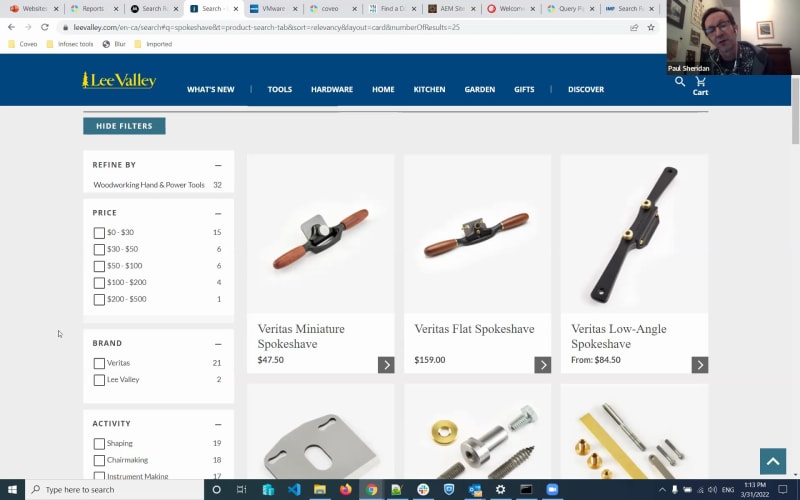800x500 pixels.
Task: Collapse the Refine By section
Action: [x=217, y=165]
